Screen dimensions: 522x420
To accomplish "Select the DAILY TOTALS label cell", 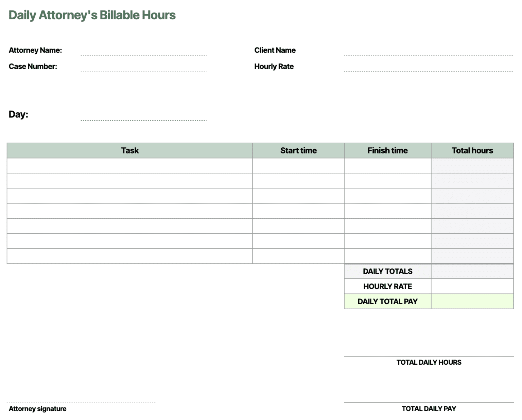I will (387, 271).
